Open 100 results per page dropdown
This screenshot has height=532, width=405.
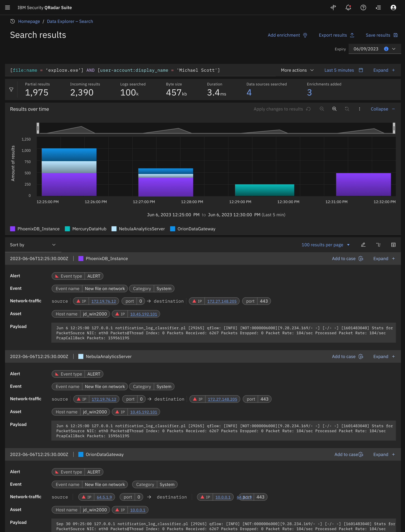click(325, 245)
